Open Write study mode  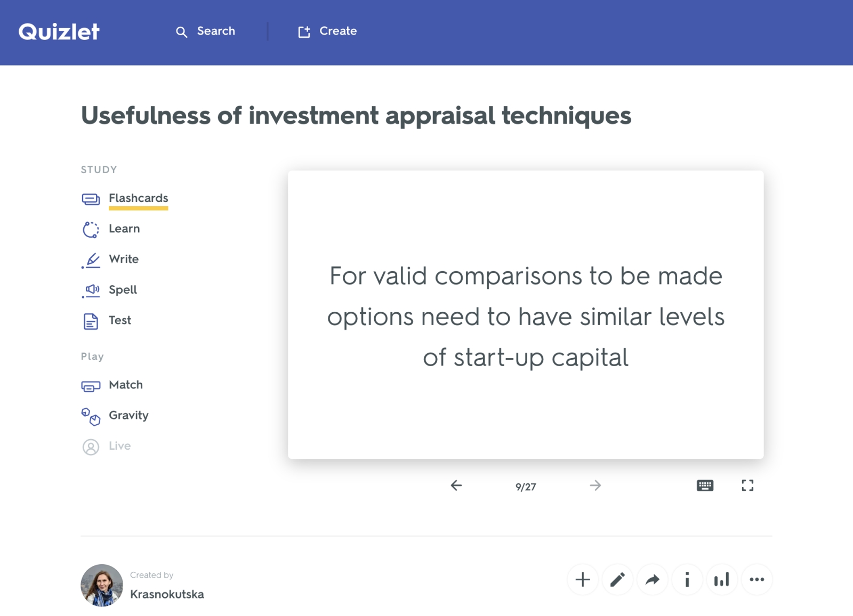pyautogui.click(x=123, y=260)
